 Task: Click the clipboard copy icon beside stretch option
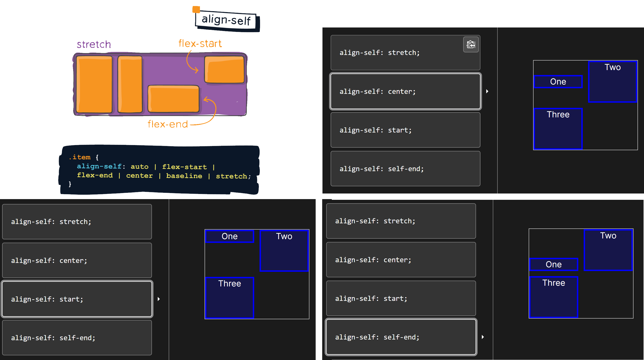tap(471, 44)
